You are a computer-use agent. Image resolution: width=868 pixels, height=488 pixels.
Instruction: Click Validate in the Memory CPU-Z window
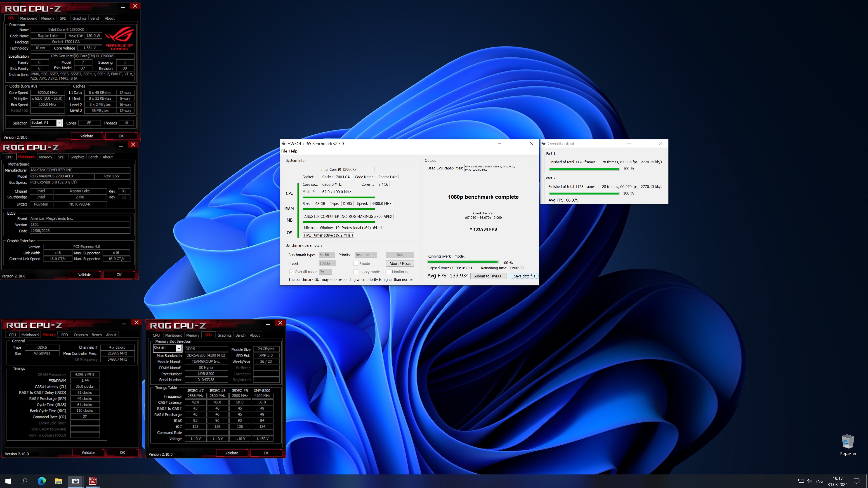[x=88, y=453]
